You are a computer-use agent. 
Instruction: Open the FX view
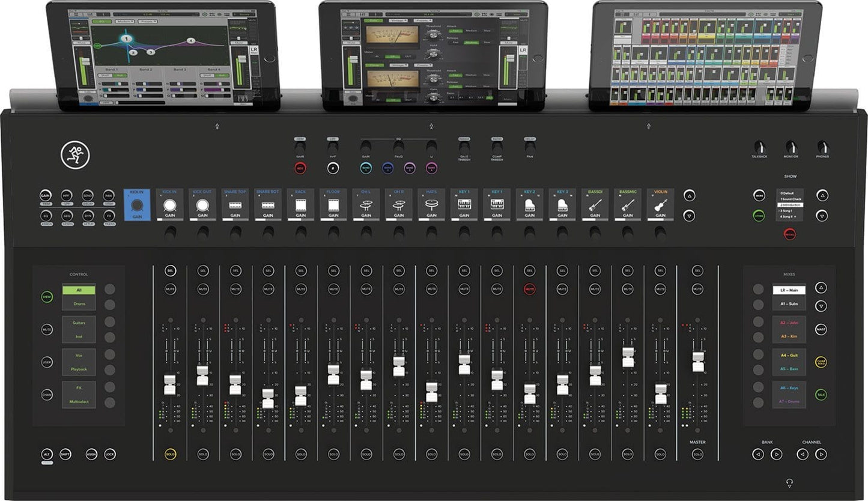point(109,216)
